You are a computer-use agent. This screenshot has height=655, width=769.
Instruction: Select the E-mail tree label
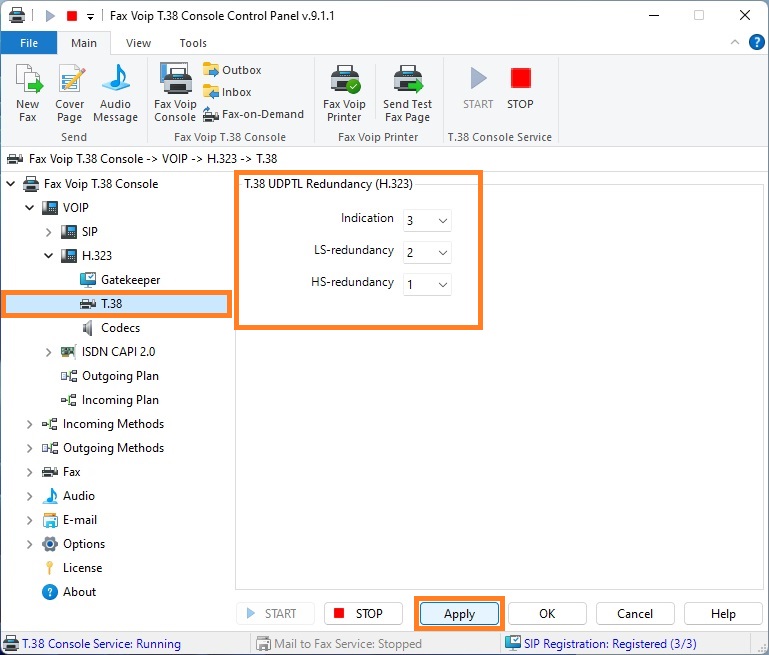(x=80, y=520)
